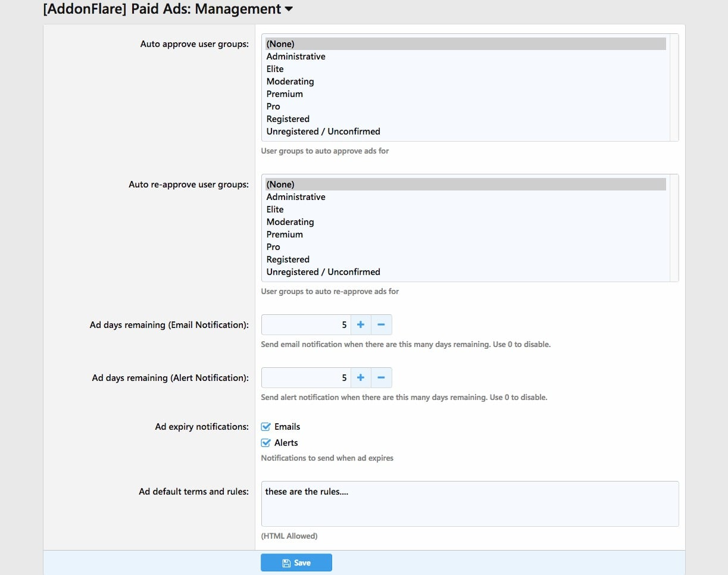Increase Email Notification days with plus icon
This screenshot has height=575, width=728.
click(x=360, y=325)
